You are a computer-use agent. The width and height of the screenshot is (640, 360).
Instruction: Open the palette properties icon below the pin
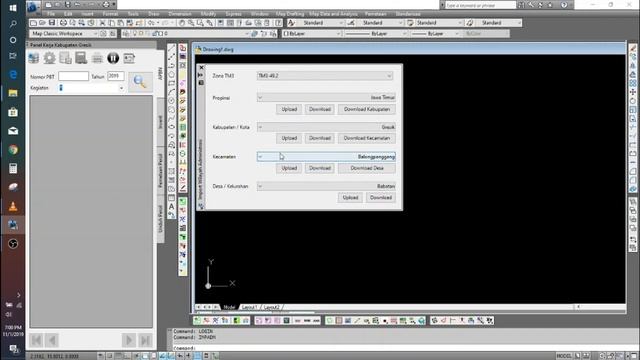pyautogui.click(x=201, y=83)
